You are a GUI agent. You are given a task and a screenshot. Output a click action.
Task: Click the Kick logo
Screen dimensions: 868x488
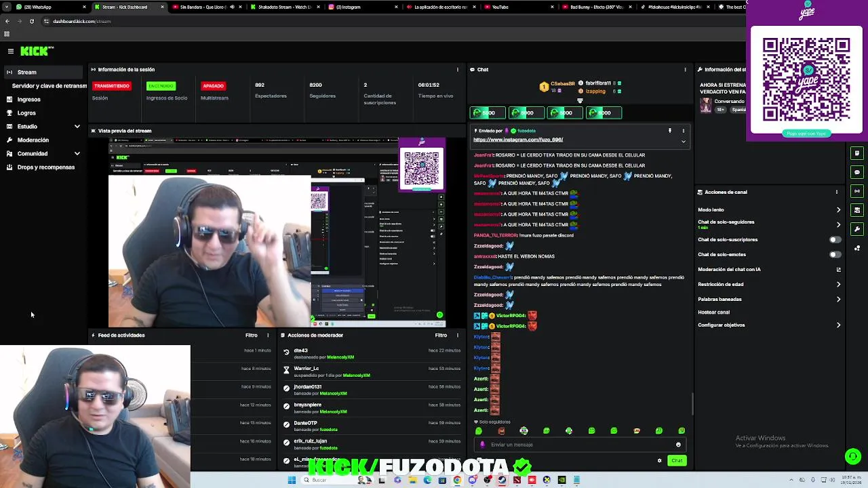point(36,51)
